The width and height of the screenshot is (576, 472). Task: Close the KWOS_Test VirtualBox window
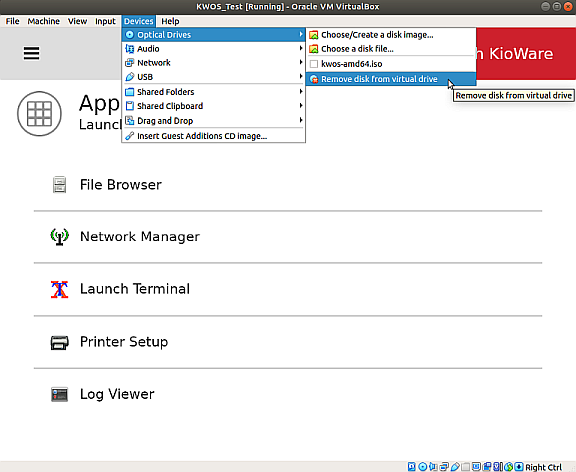[568, 6]
